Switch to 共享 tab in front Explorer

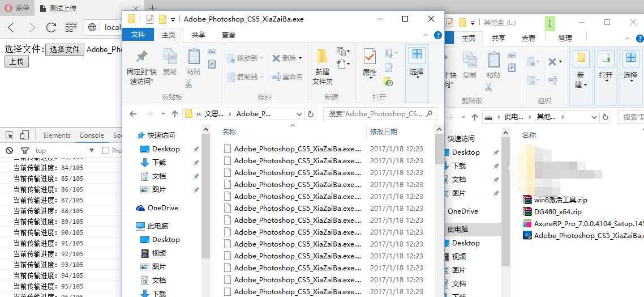click(x=199, y=35)
